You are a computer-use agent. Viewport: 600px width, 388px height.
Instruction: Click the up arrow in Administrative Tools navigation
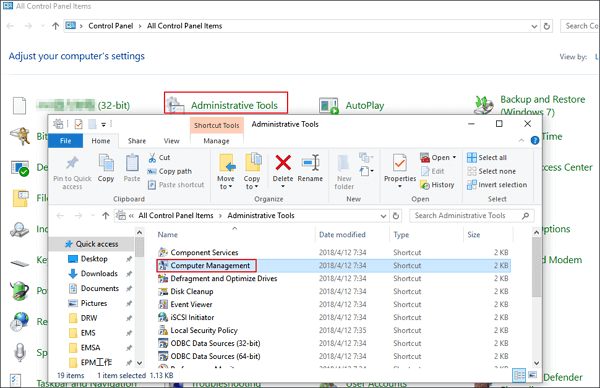click(106, 216)
